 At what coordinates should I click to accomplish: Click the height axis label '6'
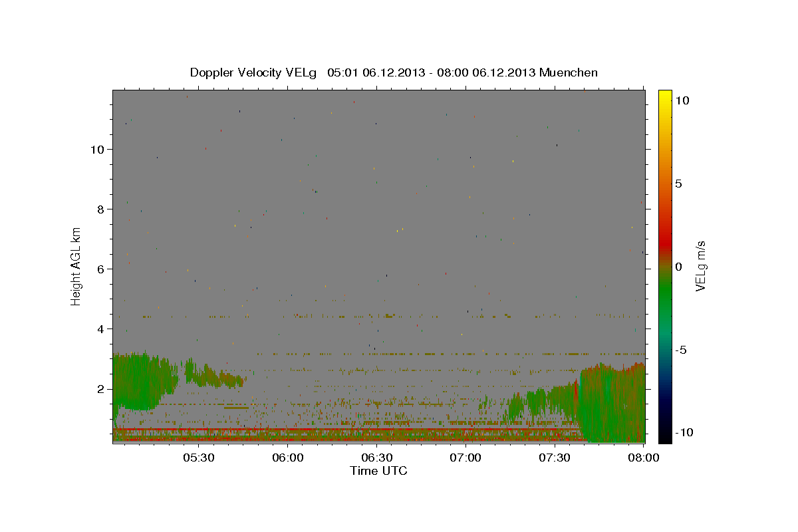click(x=101, y=269)
